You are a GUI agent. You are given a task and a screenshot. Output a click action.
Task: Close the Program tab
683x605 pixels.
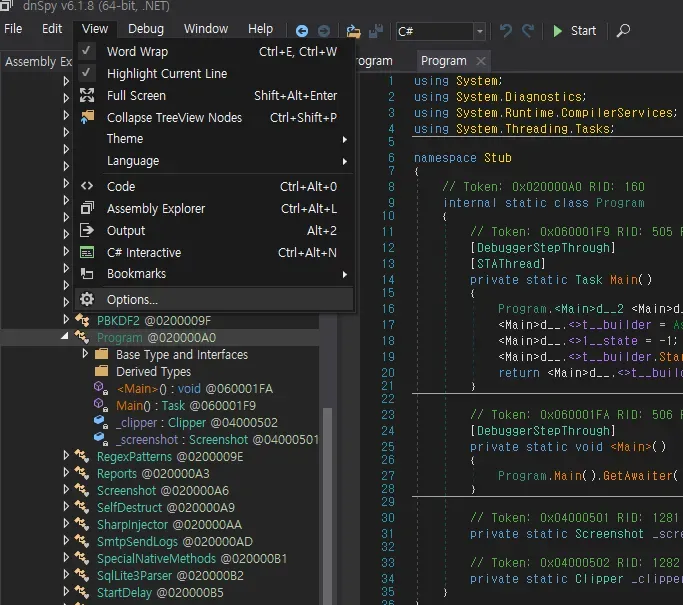(x=481, y=61)
